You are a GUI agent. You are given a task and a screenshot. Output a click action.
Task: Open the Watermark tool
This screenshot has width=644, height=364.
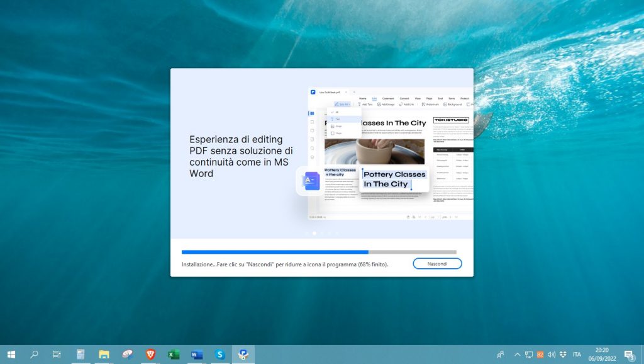(430, 104)
